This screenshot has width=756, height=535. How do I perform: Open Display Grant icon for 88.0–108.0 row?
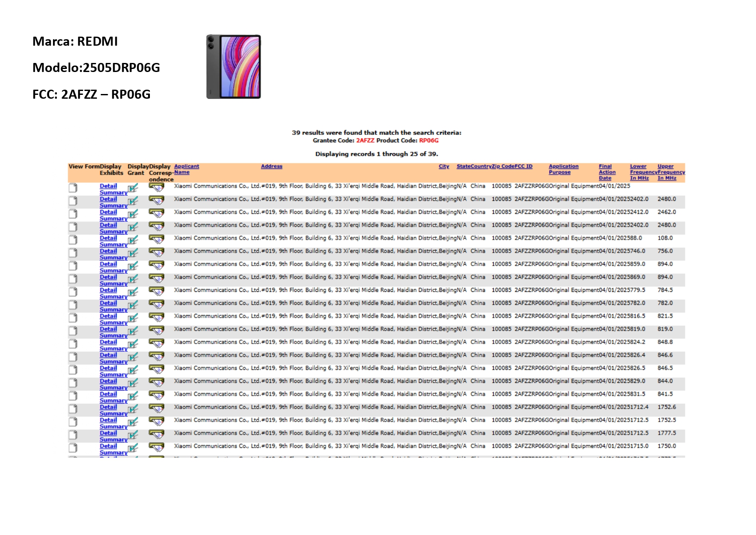tap(133, 240)
